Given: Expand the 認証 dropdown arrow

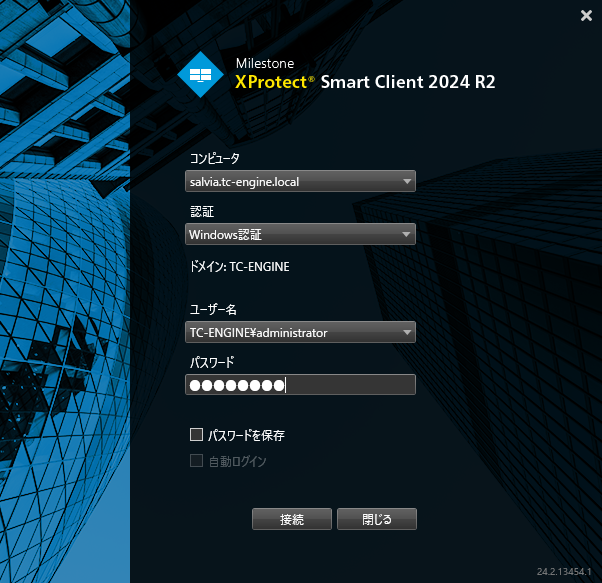Looking at the screenshot, I should 406,234.
